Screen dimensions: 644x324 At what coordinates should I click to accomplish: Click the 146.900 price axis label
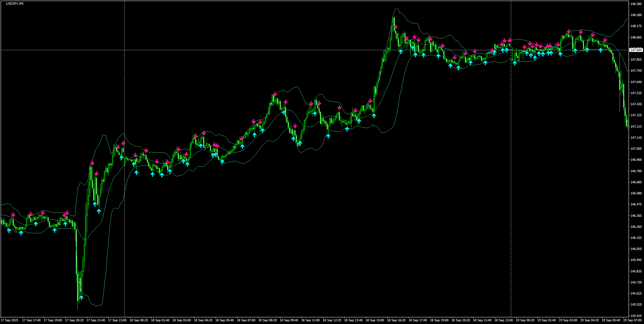click(636, 160)
